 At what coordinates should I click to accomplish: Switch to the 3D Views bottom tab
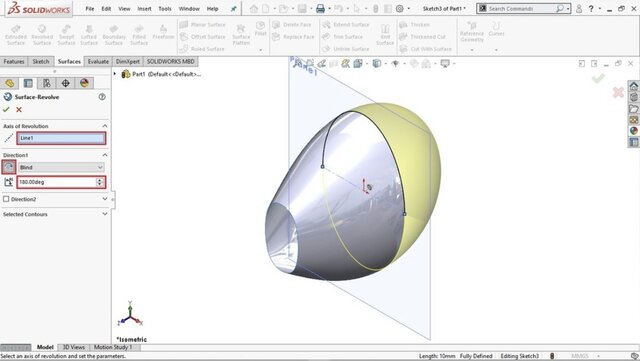tap(73, 347)
